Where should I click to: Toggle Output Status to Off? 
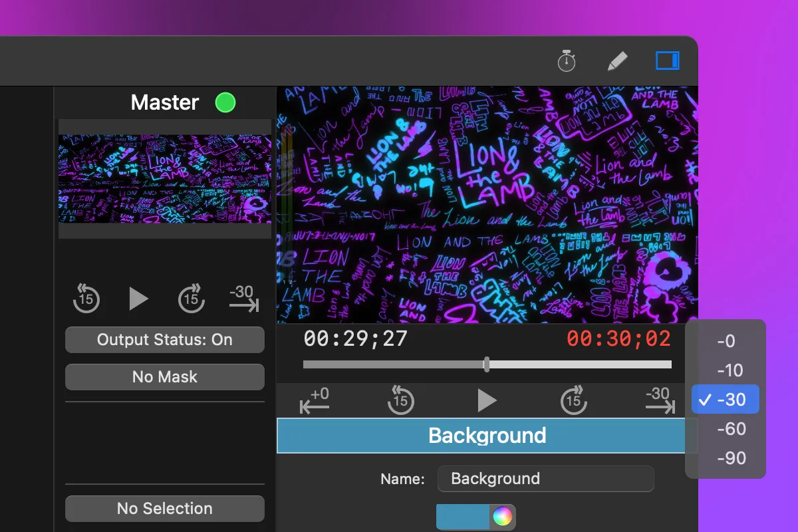[164, 339]
